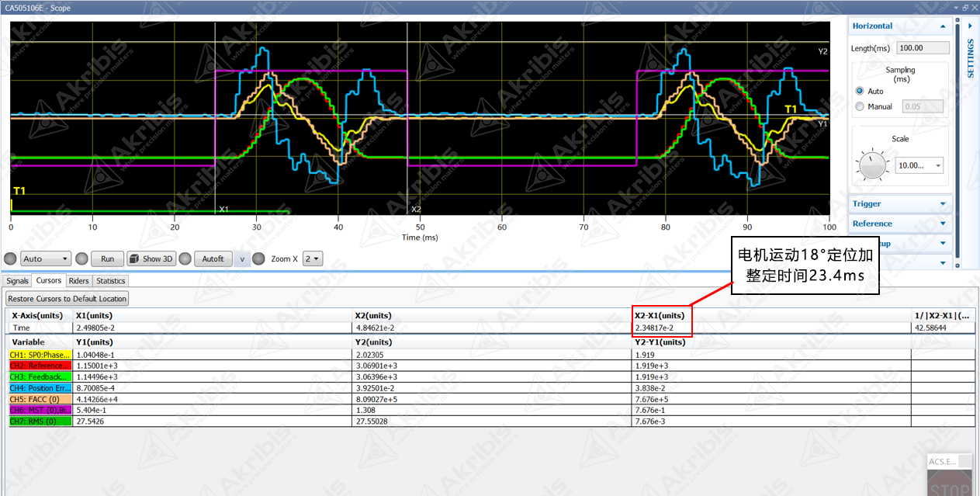980x496 pixels.
Task: Click the round indicator left of Zoom X
Action: point(258,258)
